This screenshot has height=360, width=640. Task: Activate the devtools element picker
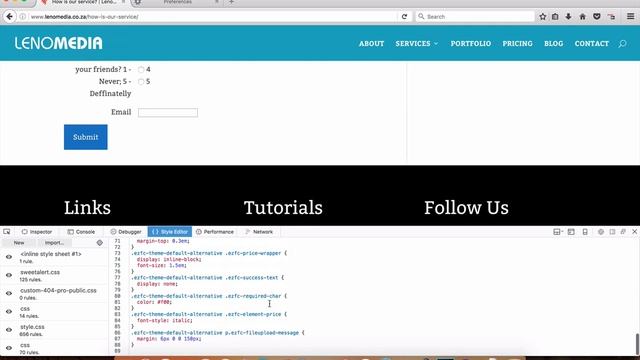click(x=7, y=231)
